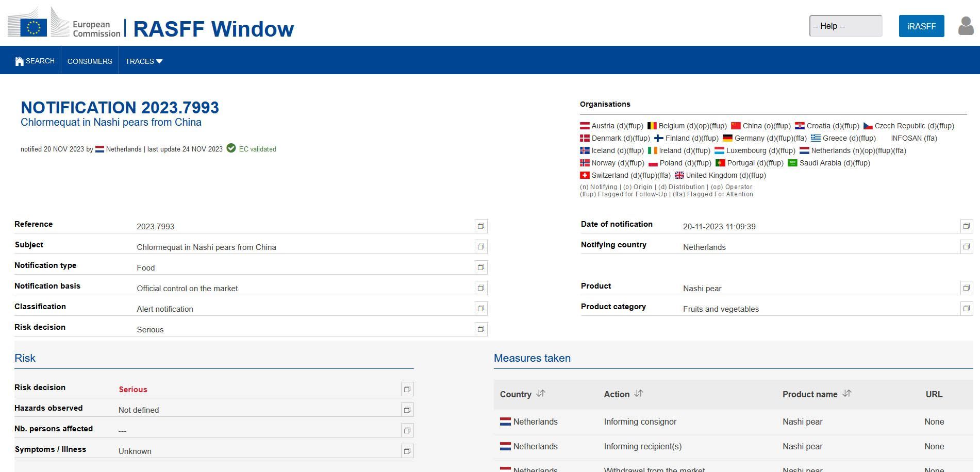Image resolution: width=980 pixels, height=472 pixels.
Task: Click the Czech Republic (d)(ffup) entry
Action: coord(909,126)
